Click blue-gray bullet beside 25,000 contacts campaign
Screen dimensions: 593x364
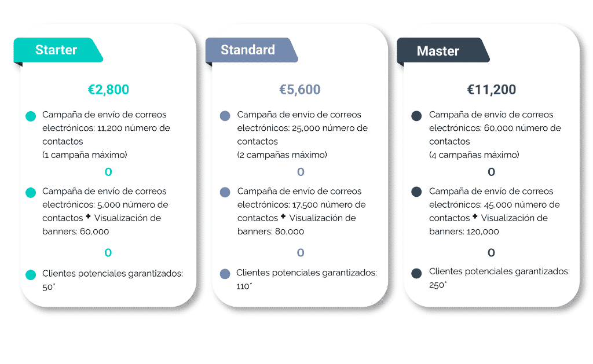pyautogui.click(x=225, y=116)
